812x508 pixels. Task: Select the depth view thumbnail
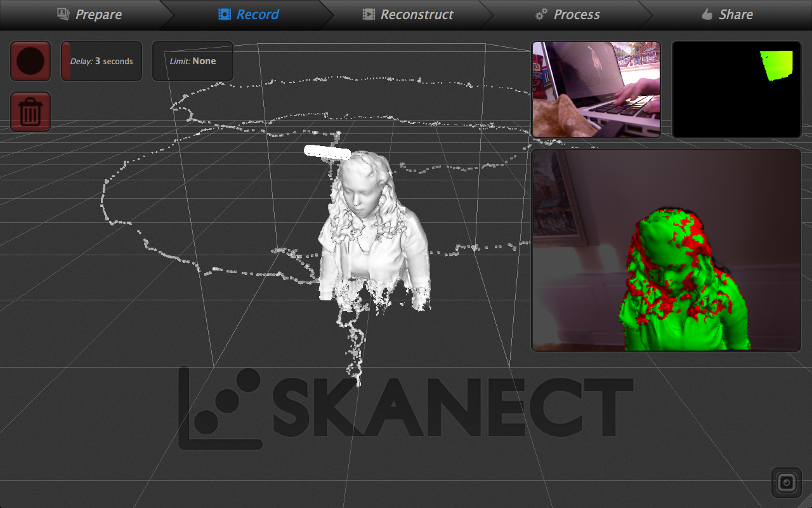click(737, 90)
